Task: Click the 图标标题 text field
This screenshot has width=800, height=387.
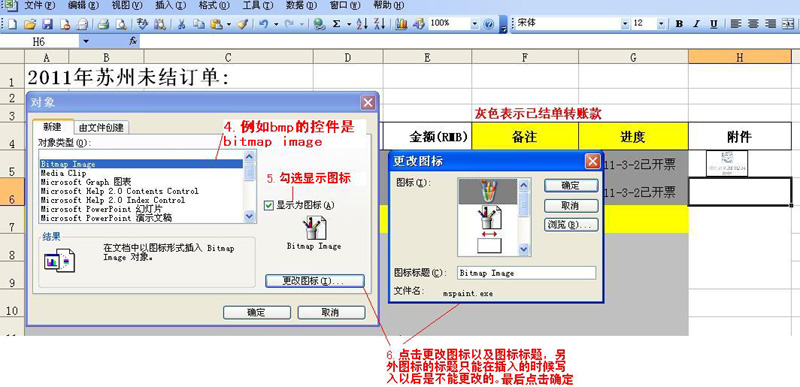Action: 526,273
